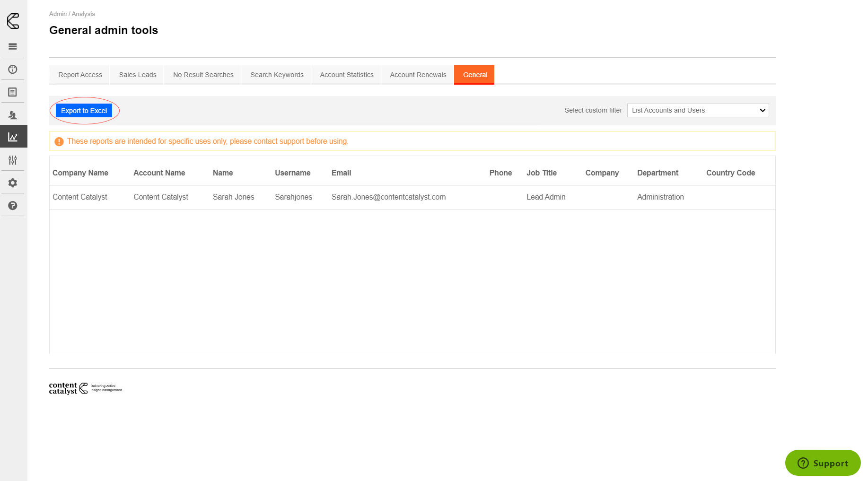This screenshot has height=481, width=868.
Task: Open the sliders configuration icon
Action: pyautogui.click(x=13, y=160)
